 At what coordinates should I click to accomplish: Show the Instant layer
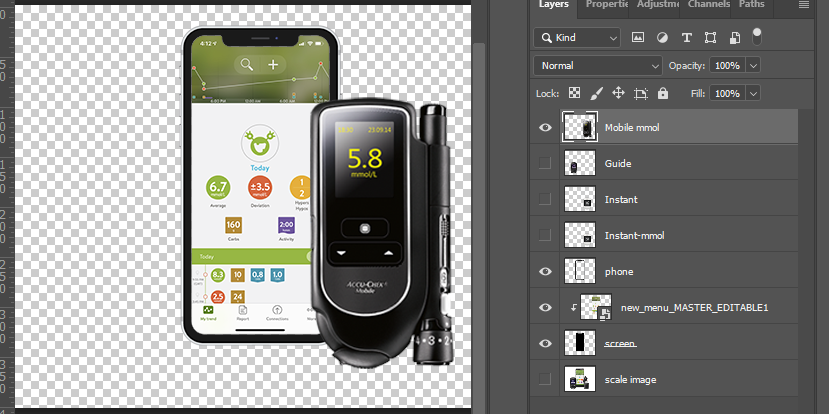tap(545, 199)
